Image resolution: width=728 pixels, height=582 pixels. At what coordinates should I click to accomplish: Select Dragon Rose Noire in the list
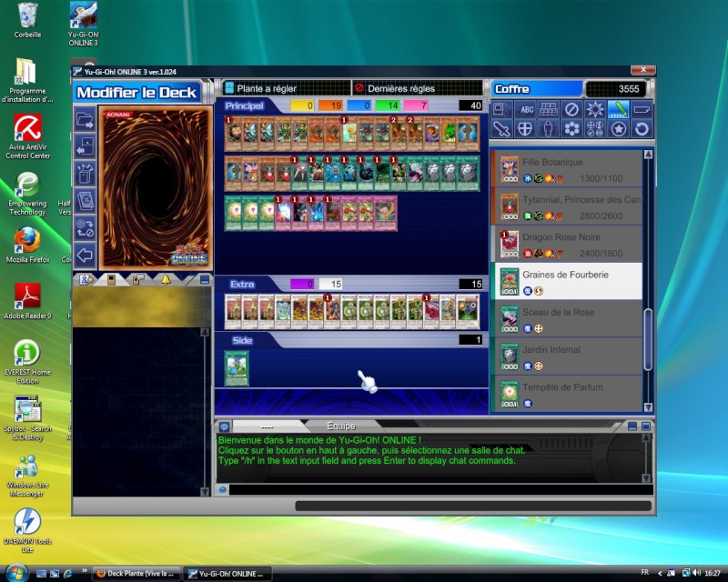tap(566, 244)
